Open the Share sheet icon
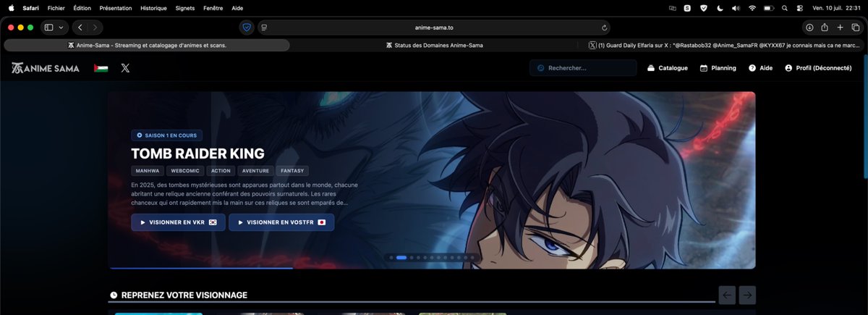The width and height of the screenshot is (868, 315). pyautogui.click(x=825, y=28)
